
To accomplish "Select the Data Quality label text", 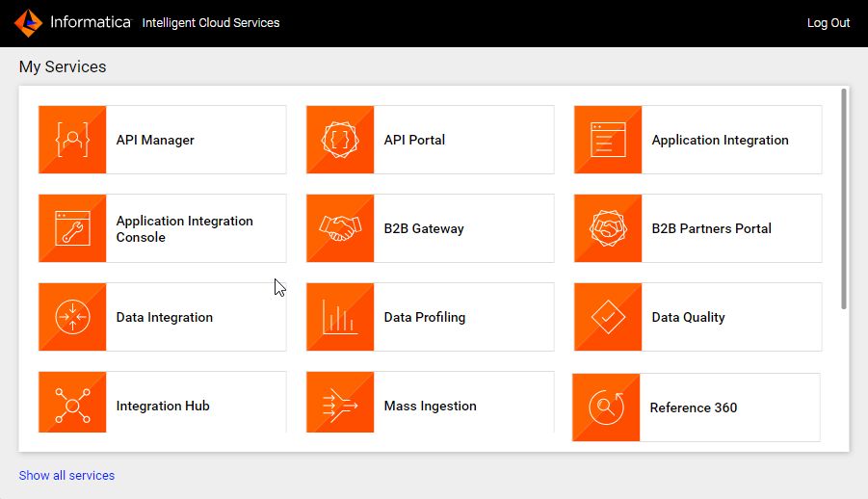I will coord(688,317).
